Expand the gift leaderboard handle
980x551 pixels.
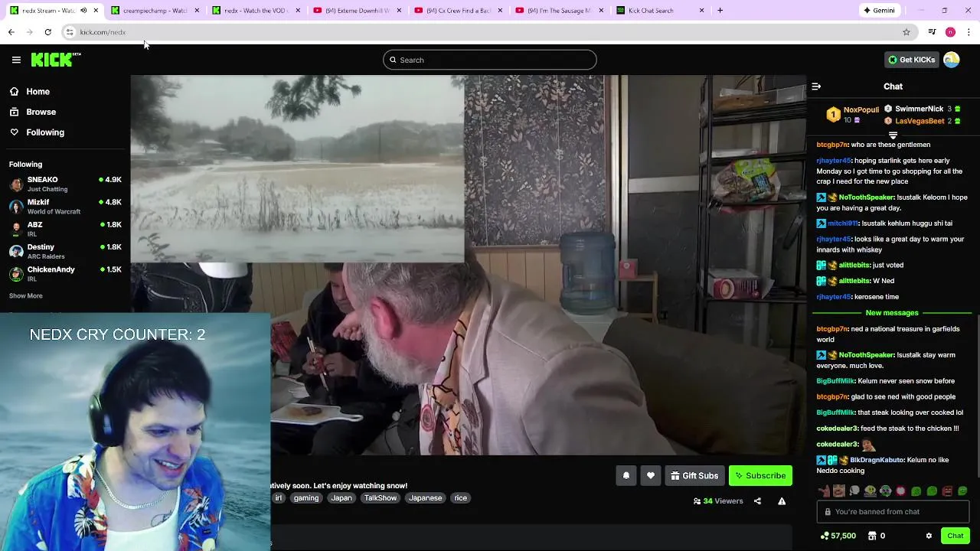click(893, 135)
